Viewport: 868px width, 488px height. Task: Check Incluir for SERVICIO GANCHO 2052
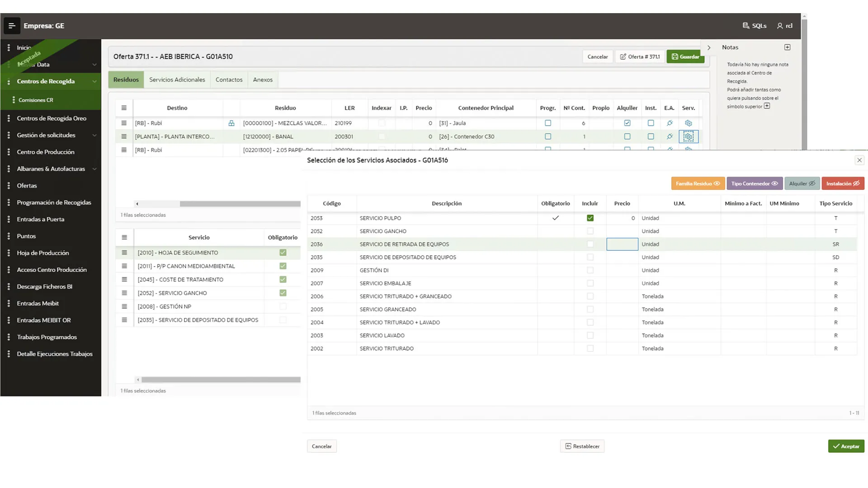point(590,231)
